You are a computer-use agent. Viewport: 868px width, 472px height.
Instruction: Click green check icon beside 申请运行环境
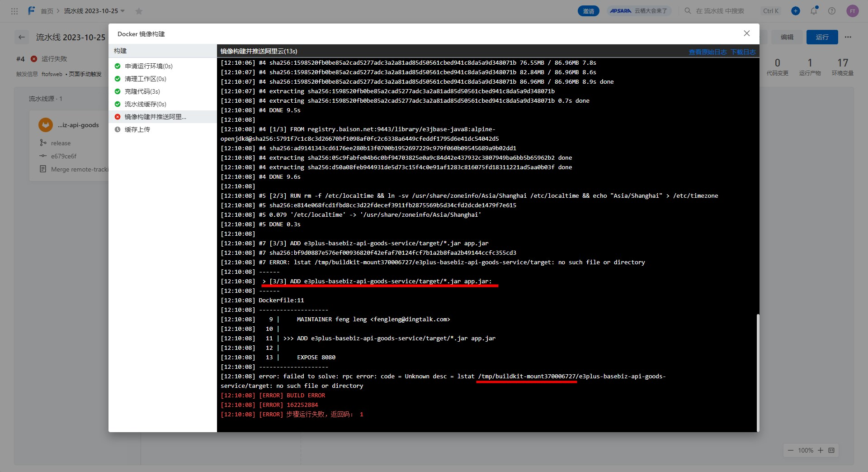[118, 66]
